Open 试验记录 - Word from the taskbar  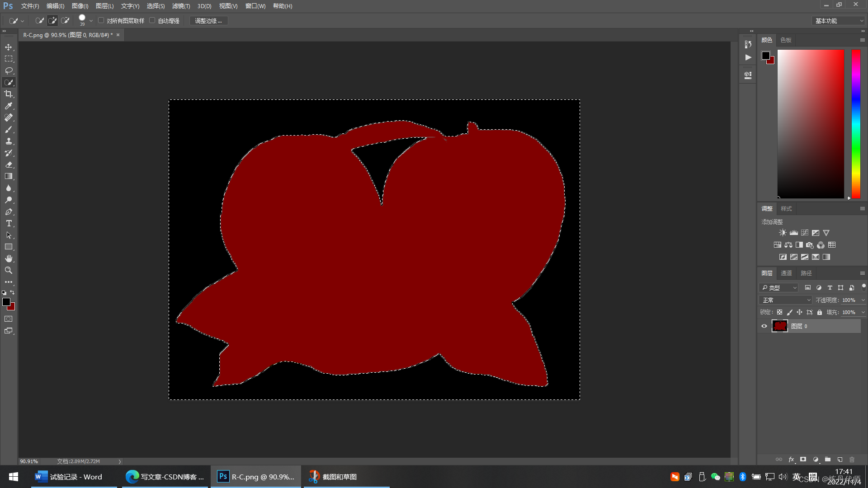(74, 477)
